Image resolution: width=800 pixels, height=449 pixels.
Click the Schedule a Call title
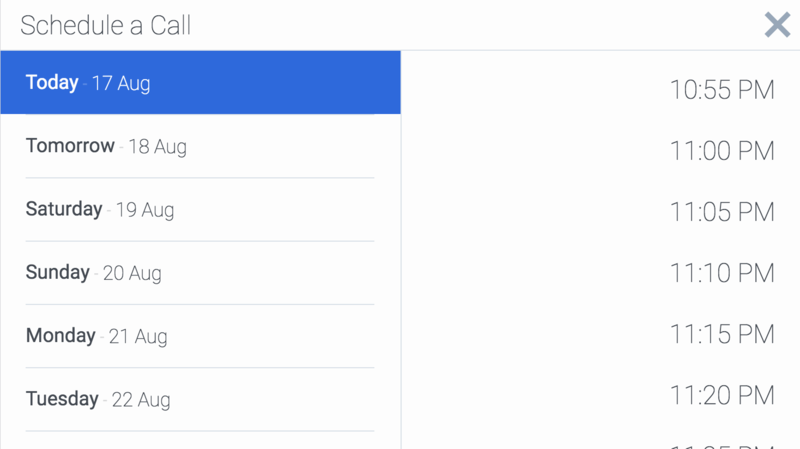coord(105,25)
